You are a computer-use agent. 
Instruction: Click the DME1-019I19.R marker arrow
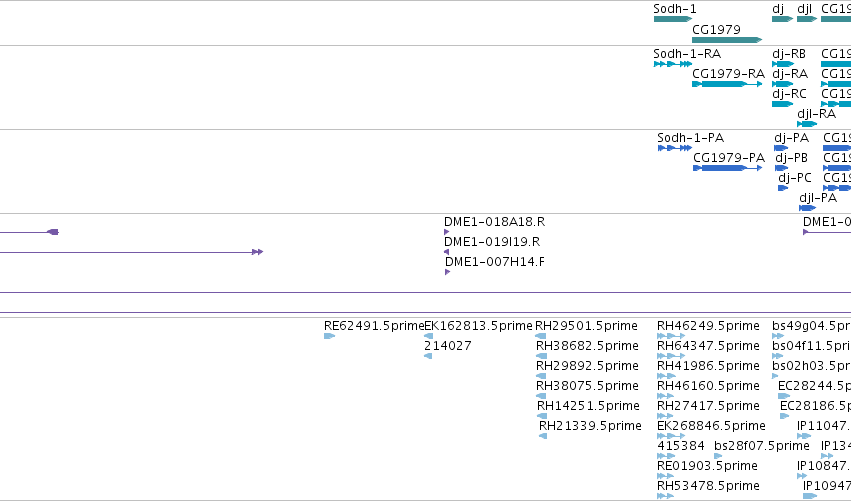(x=447, y=252)
